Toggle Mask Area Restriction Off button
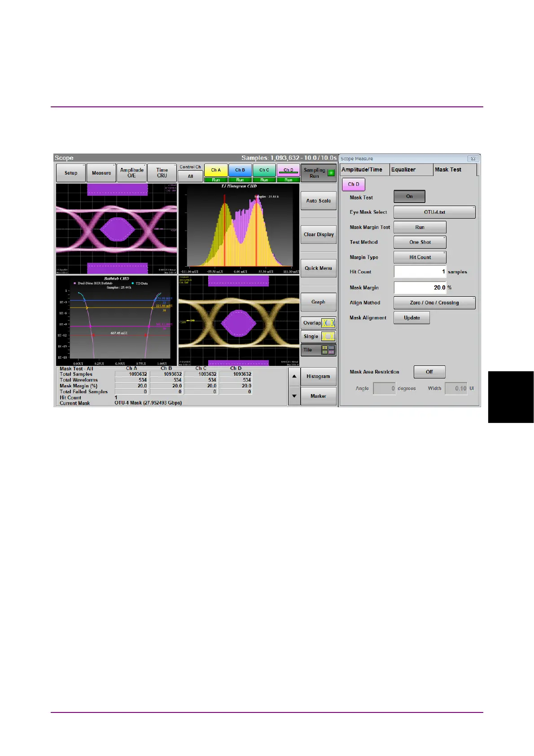 [429, 372]
